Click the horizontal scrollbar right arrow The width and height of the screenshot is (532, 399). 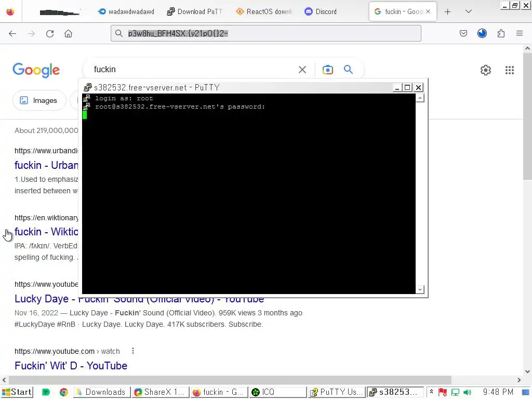click(519, 380)
